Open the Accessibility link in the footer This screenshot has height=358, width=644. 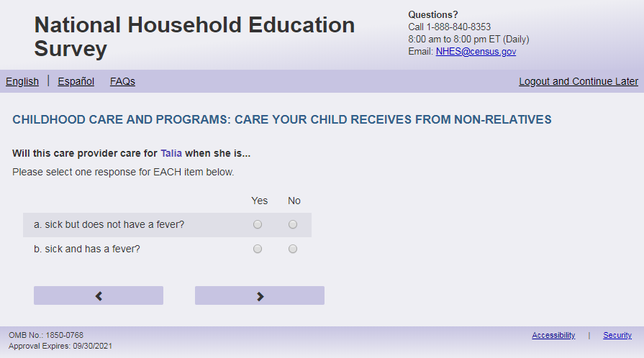pyautogui.click(x=553, y=336)
